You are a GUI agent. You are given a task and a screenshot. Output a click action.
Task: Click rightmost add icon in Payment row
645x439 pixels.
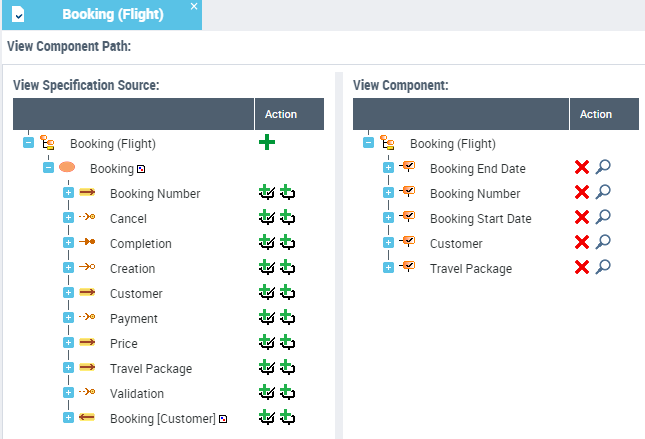(x=287, y=318)
